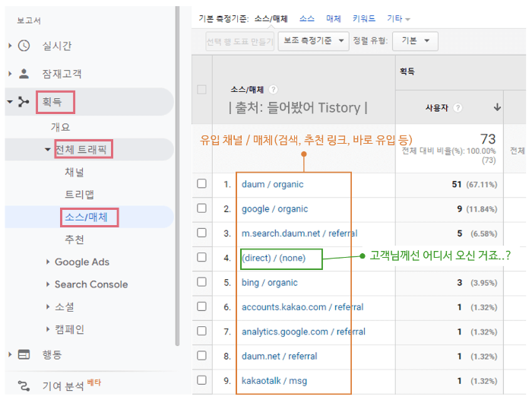Open the 추천 report
The width and height of the screenshot is (532, 400).
74,240
